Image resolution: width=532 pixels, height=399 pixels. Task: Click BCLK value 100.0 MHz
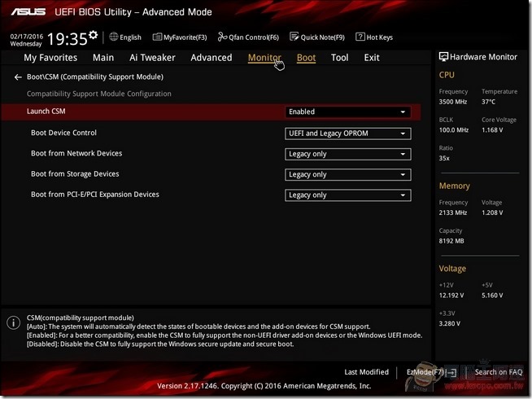pyautogui.click(x=454, y=130)
